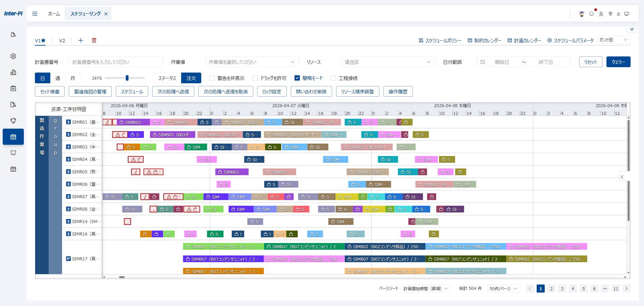Open the 作業場 selection dropdown
Viewport: 644px width, 306px height.
point(252,62)
